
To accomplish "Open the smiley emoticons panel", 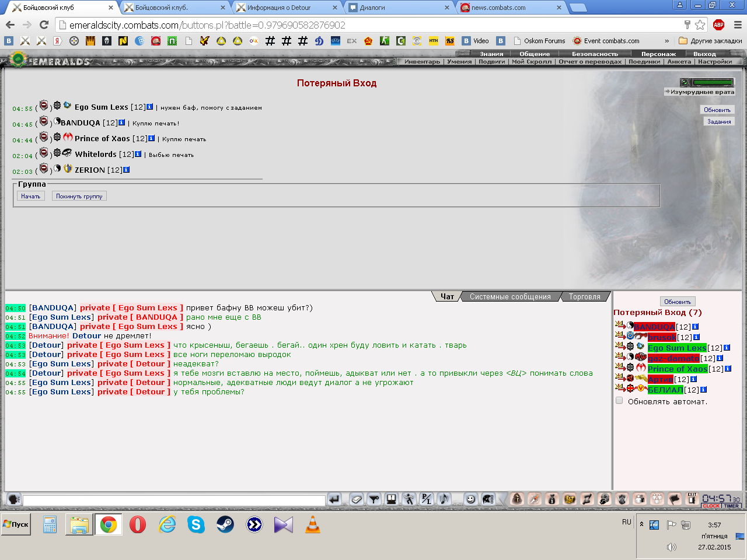I will click(x=471, y=499).
